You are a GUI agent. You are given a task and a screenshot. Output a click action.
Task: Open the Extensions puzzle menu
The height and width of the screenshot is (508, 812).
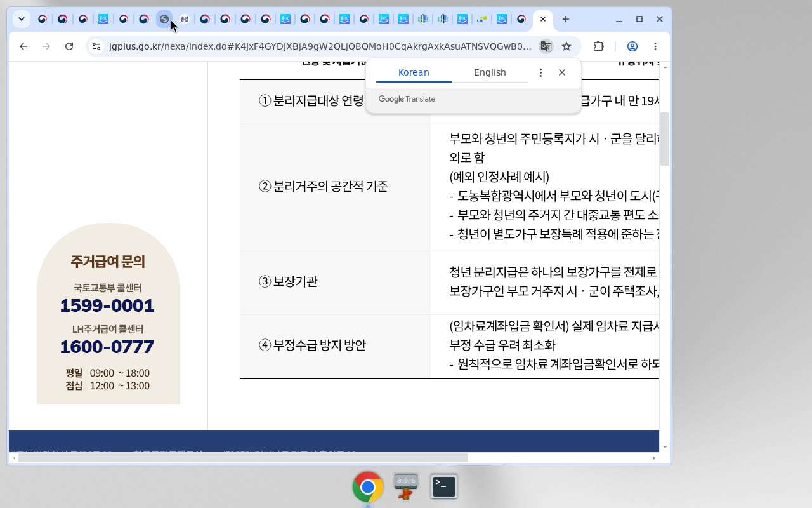598,46
